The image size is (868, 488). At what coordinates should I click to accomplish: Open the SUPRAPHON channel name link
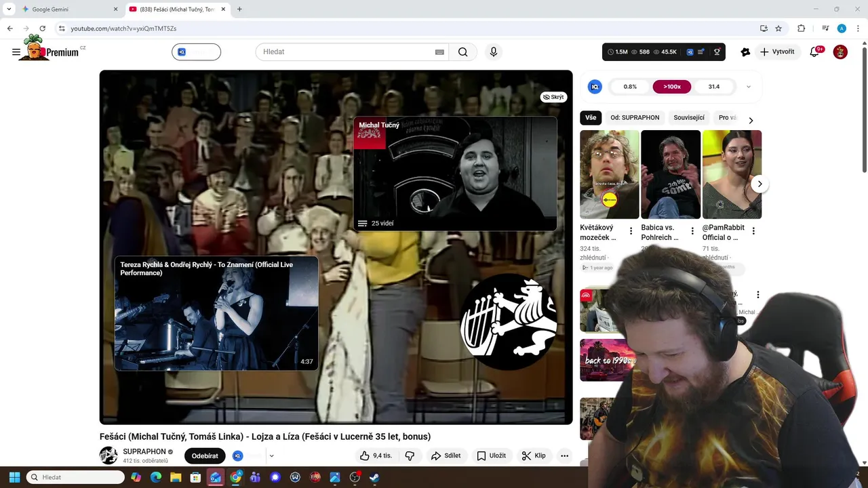click(x=144, y=451)
